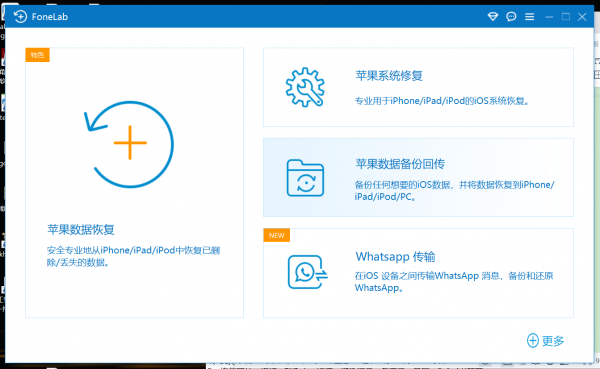This screenshot has height=369, width=600.
Task: Click the WhatsApp transfer icon
Action: pos(307,272)
